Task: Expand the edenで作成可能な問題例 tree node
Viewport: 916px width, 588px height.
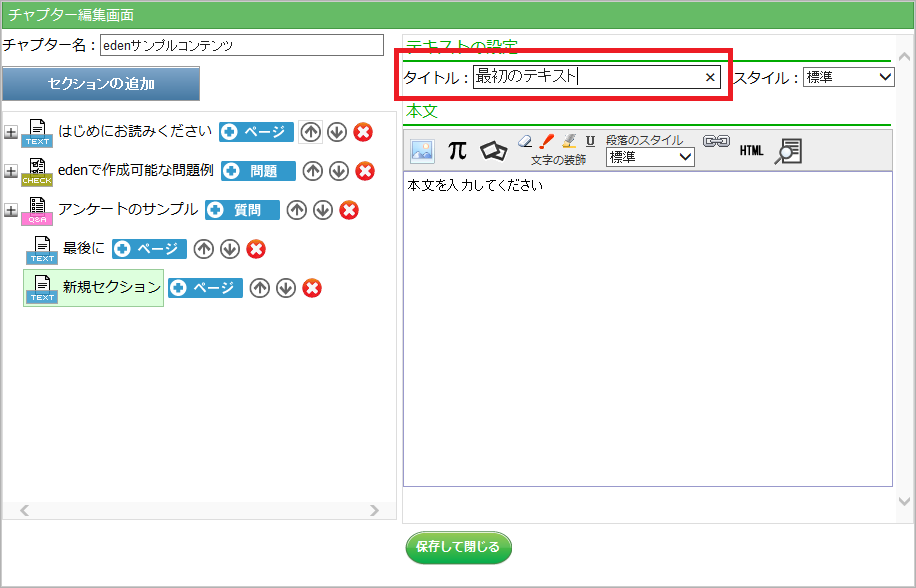Action: (x=11, y=171)
